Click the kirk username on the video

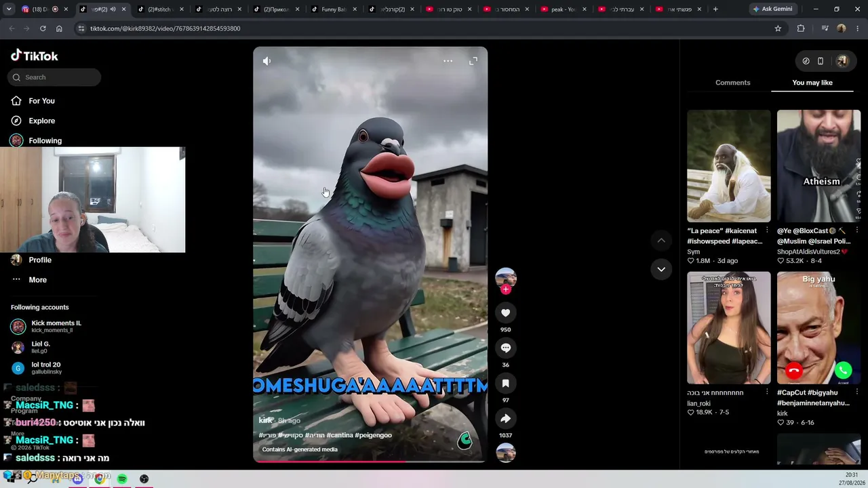[x=265, y=420]
